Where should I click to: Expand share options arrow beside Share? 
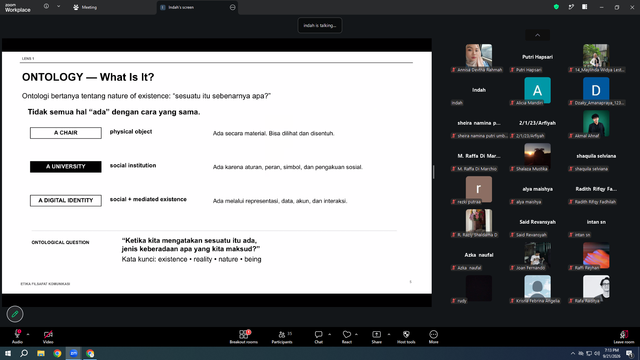[x=389, y=334]
